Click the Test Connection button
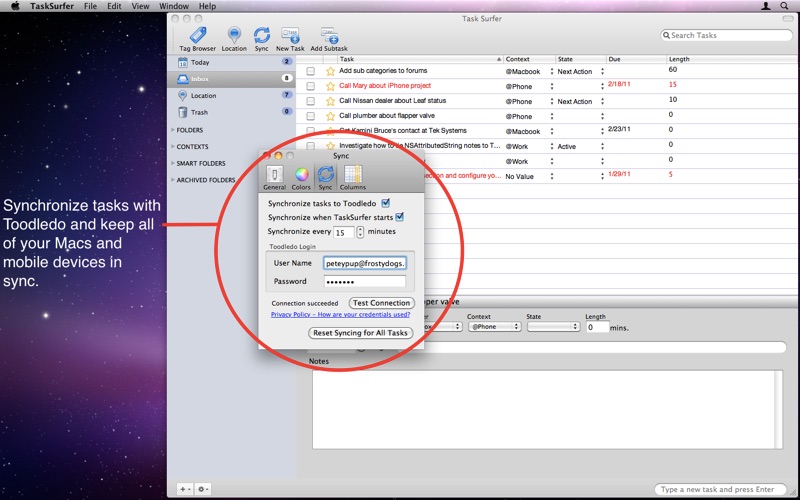The height and width of the screenshot is (500, 800). pos(381,303)
